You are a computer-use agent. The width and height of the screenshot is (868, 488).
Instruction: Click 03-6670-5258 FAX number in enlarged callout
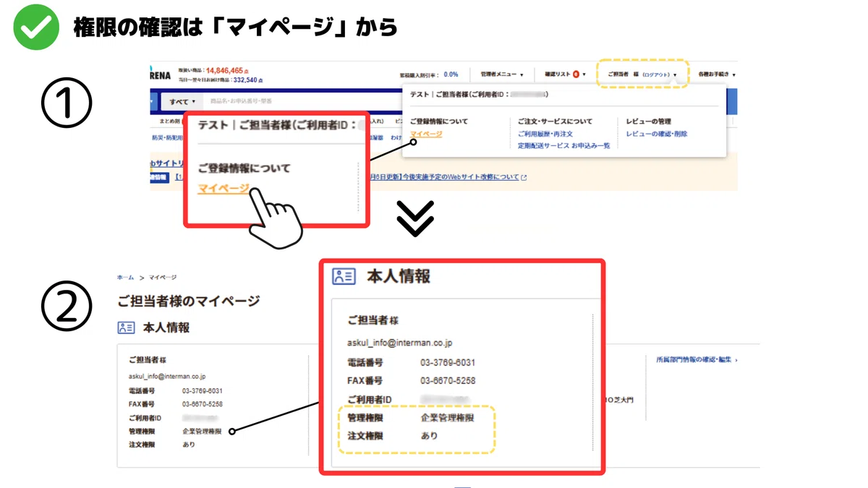(x=448, y=380)
